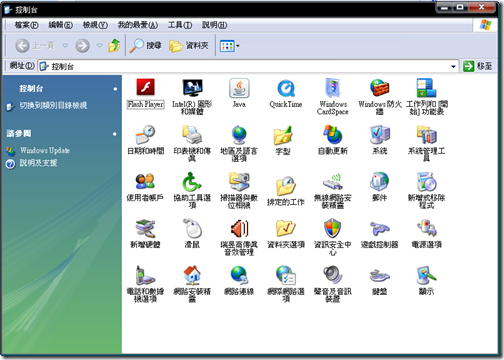Screen dimensions: 504x360
Task: Open the 檔案(F) menu
Action: (x=26, y=25)
